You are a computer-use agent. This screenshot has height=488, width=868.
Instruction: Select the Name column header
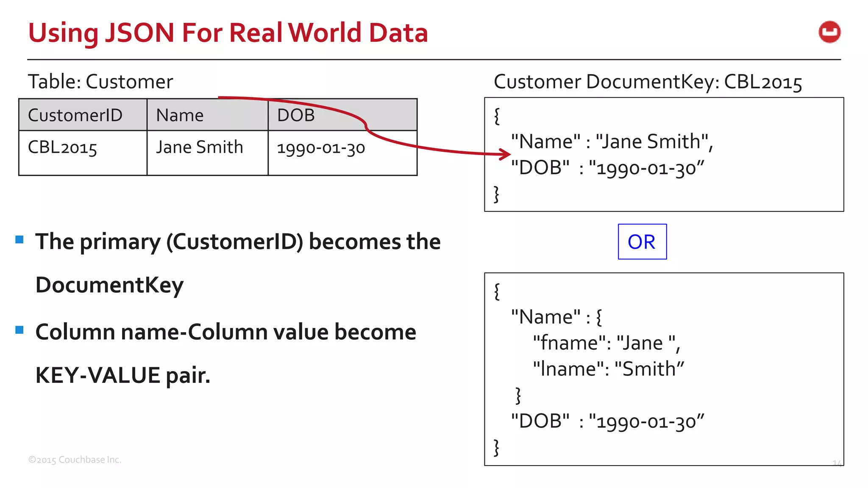[180, 115]
